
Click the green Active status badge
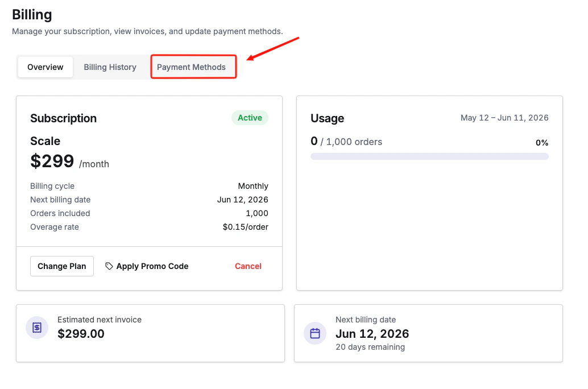click(250, 118)
